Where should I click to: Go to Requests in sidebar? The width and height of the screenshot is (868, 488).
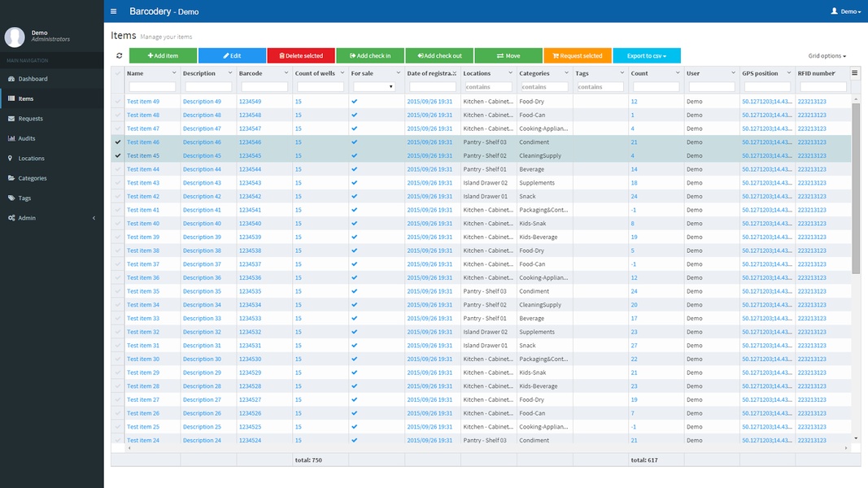(51, 119)
